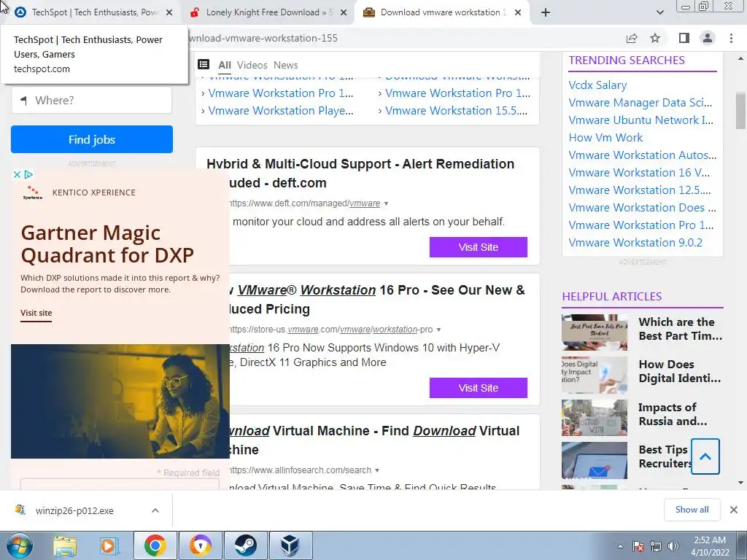Viewport: 747px width, 560px height.
Task: Open Hybrid & Multi-Cloud Support result
Action: [360, 174]
